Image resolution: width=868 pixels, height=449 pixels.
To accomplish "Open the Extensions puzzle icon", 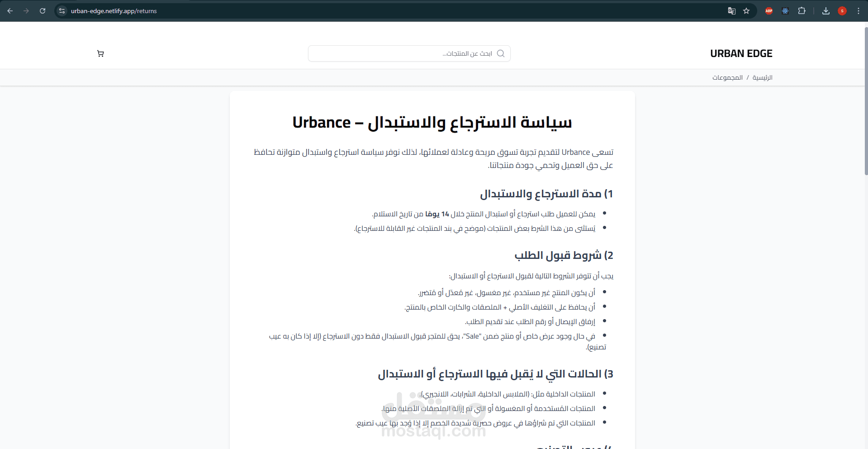I will [802, 11].
